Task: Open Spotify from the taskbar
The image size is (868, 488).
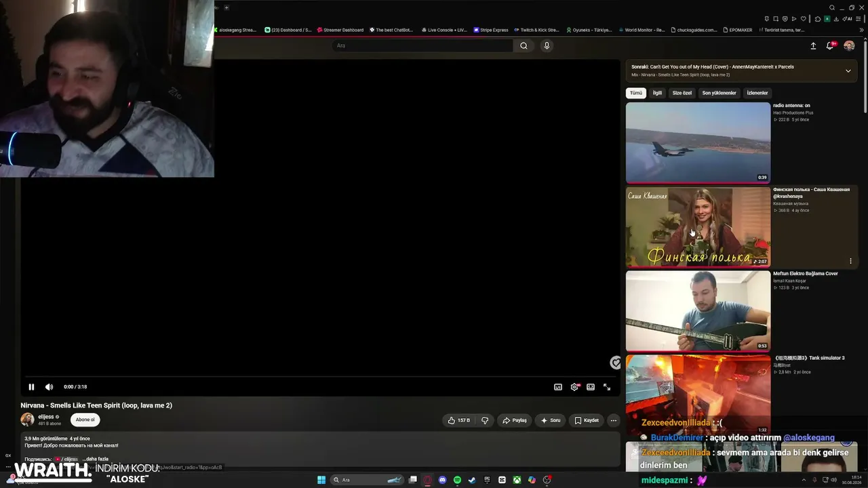Action: point(457,480)
